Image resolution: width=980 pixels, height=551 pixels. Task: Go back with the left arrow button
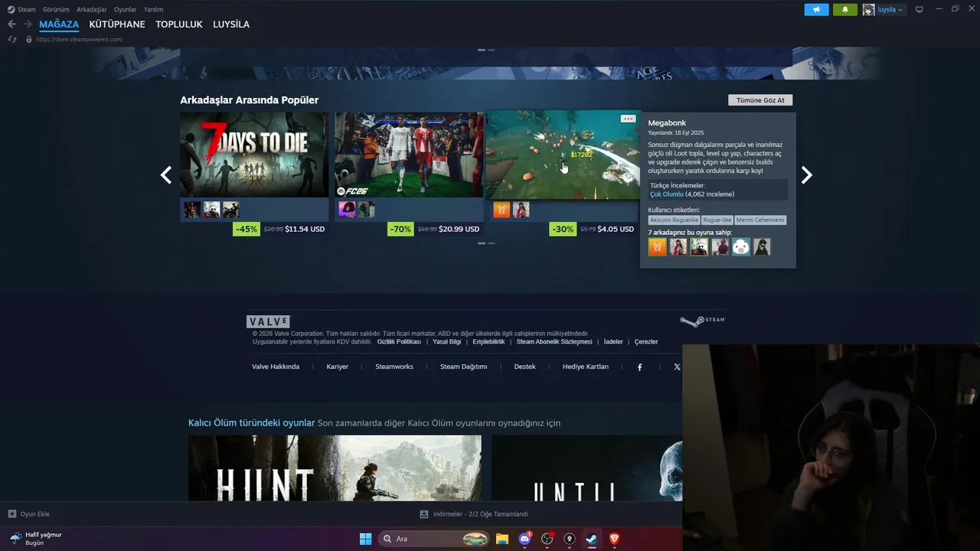[x=11, y=24]
